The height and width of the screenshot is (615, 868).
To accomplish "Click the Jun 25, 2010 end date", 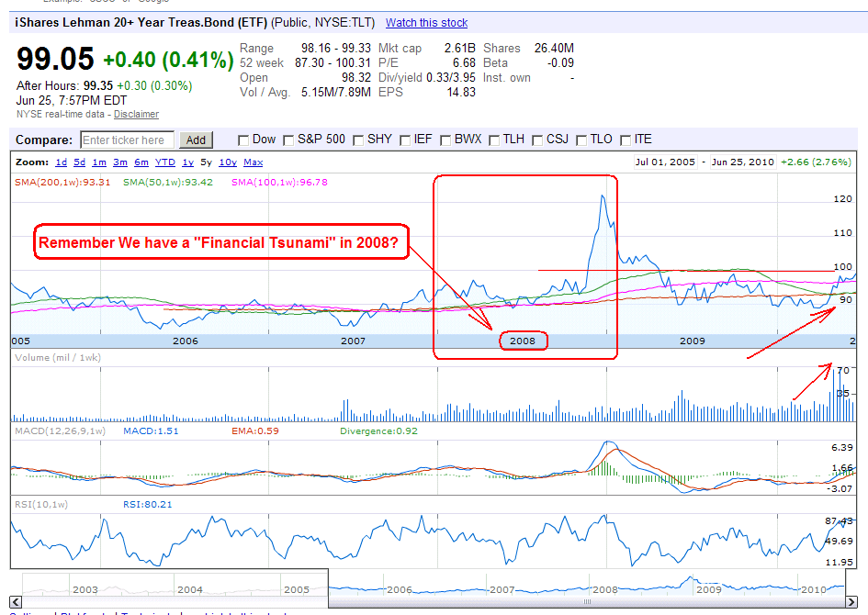I will point(742,162).
